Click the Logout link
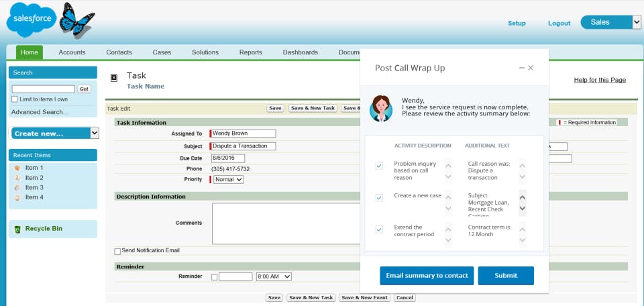Screen dimensions: 644x306 click(559, 23)
